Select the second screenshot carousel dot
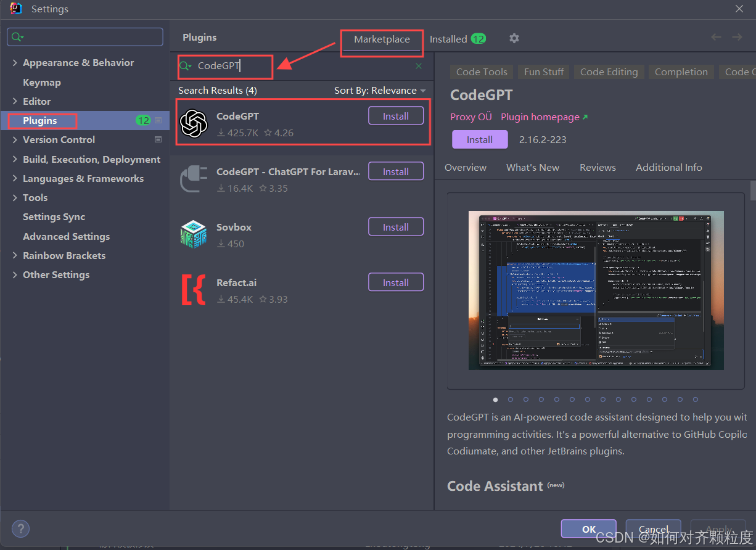Screen dimensions: 756x550 [511, 400]
